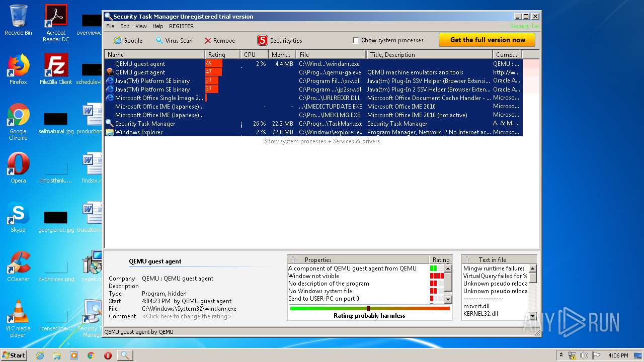Image resolution: width=644 pixels, height=362 pixels.
Task: Open georgianot.jpg desktop file
Action: click(56, 221)
